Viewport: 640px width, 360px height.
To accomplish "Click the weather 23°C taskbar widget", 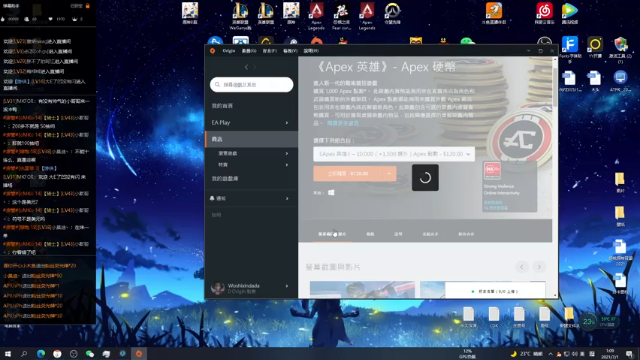I will pos(527,354).
